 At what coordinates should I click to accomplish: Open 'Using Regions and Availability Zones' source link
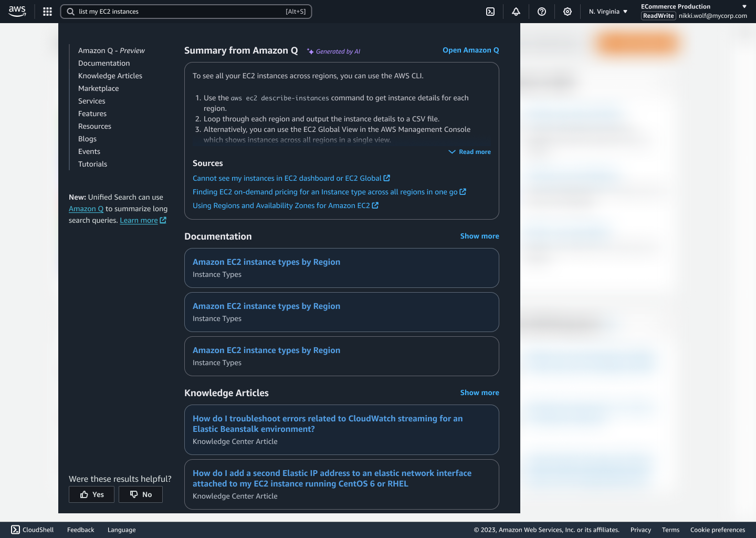(281, 205)
